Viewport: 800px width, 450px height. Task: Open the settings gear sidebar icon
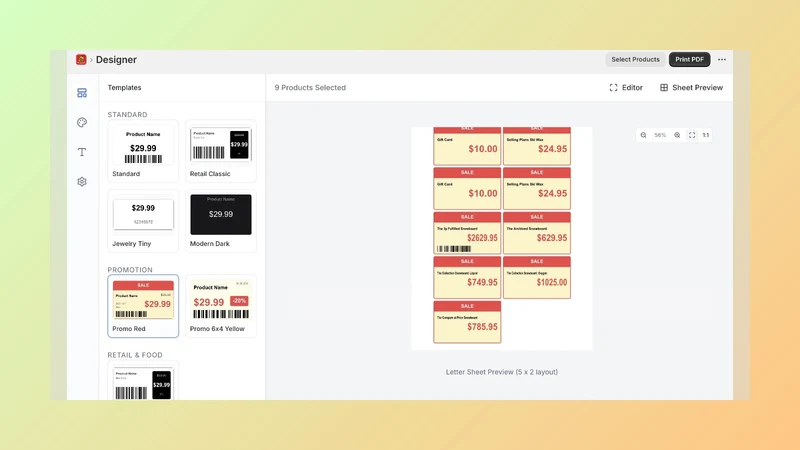82,182
